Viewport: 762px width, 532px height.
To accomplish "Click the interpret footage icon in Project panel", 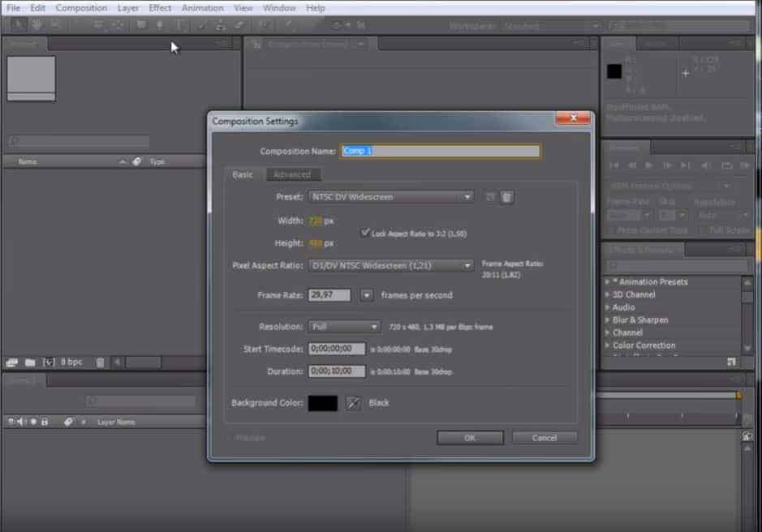I will pos(11,363).
